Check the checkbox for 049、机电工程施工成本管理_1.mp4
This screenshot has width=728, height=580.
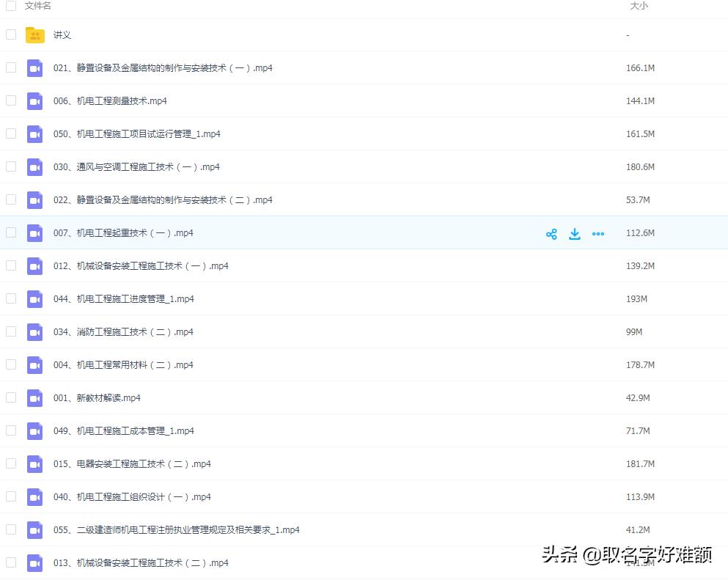pos(11,430)
